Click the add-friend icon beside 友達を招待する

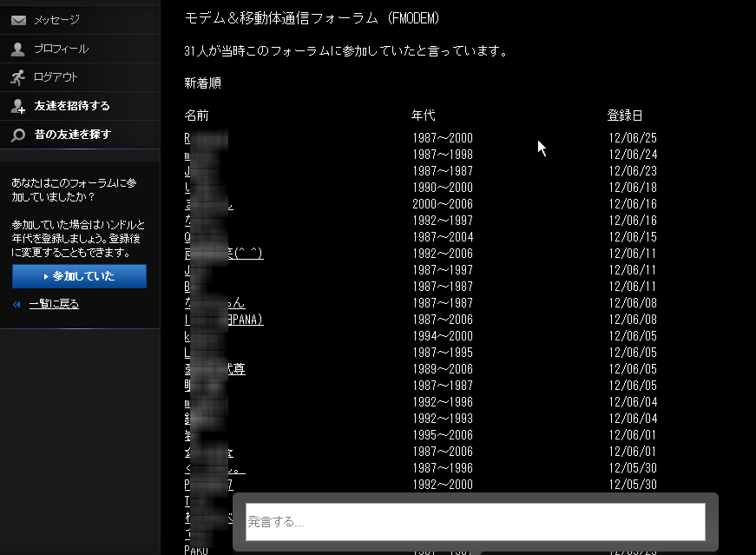click(18, 106)
